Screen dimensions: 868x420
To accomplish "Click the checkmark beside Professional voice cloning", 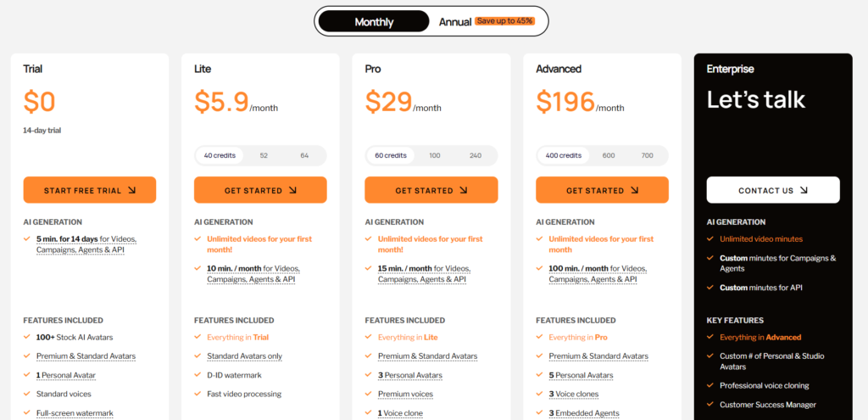I will (710, 385).
